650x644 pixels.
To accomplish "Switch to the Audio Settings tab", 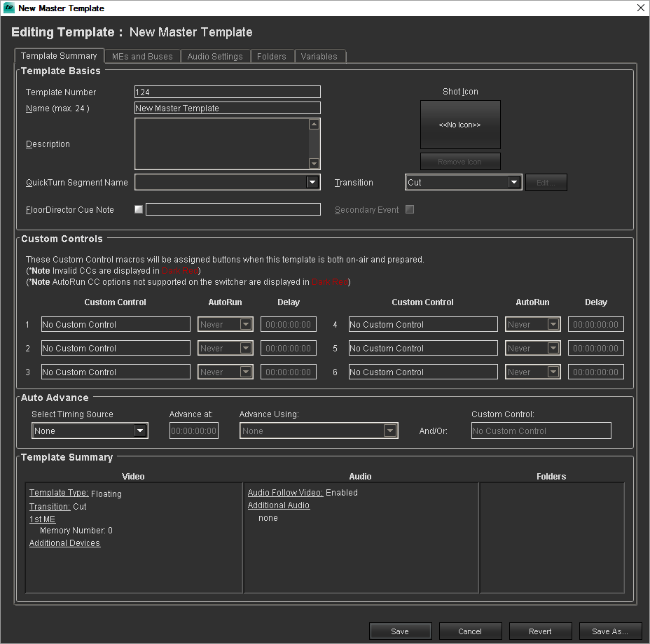I will (x=215, y=56).
